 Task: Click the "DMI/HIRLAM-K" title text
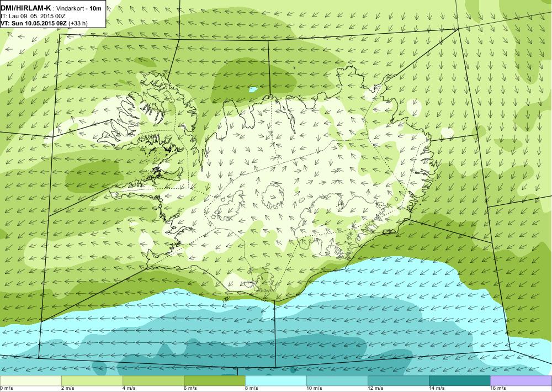26,8
